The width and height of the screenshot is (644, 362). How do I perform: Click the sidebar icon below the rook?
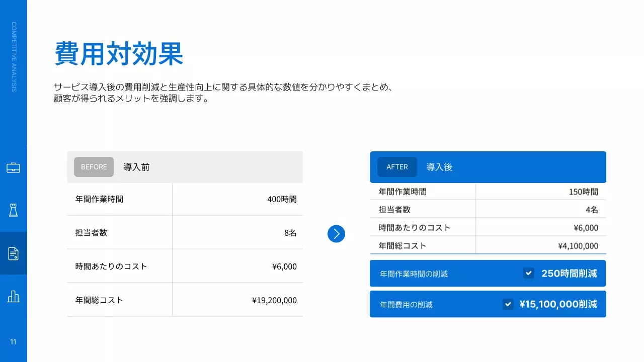pyautogui.click(x=13, y=253)
